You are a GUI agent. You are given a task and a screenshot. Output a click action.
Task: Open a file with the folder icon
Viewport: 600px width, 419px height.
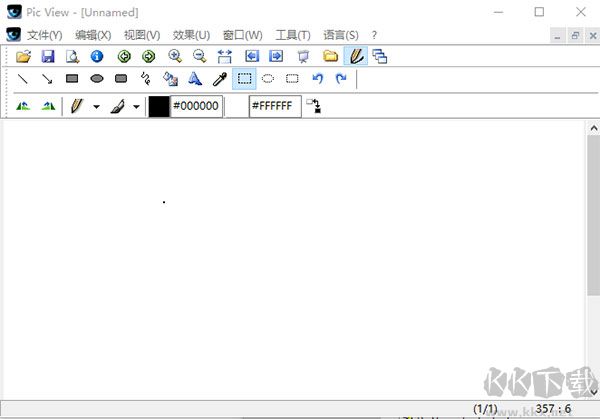coord(23,56)
